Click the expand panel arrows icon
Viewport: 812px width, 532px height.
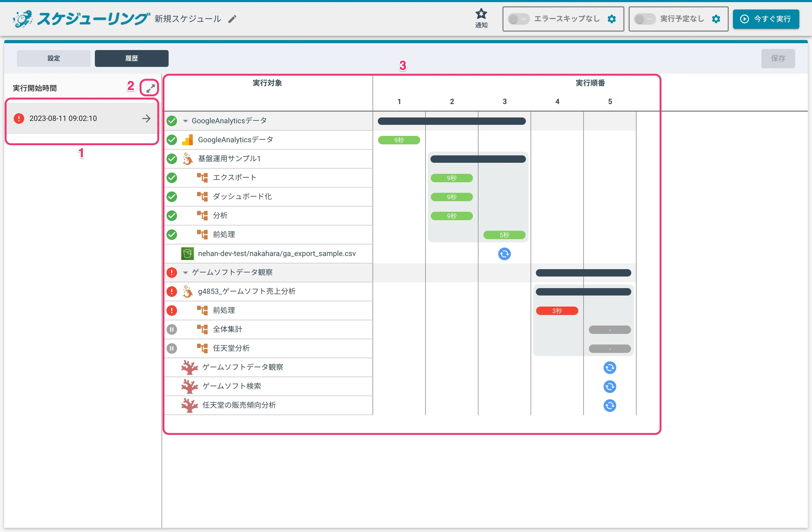[150, 88]
